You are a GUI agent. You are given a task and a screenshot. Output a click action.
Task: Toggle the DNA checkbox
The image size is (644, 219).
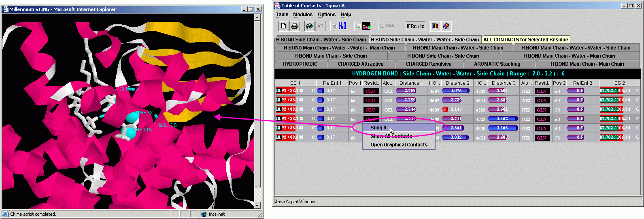pos(382,26)
